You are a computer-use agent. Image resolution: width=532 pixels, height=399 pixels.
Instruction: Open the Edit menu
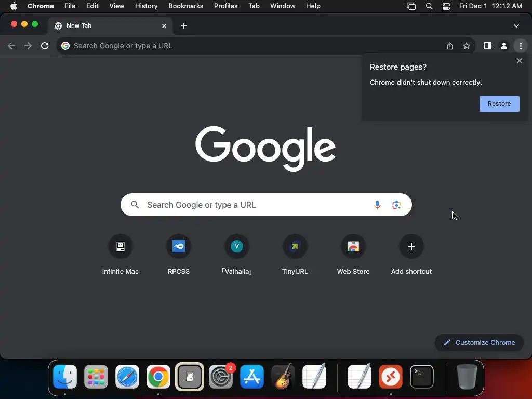[x=92, y=6]
